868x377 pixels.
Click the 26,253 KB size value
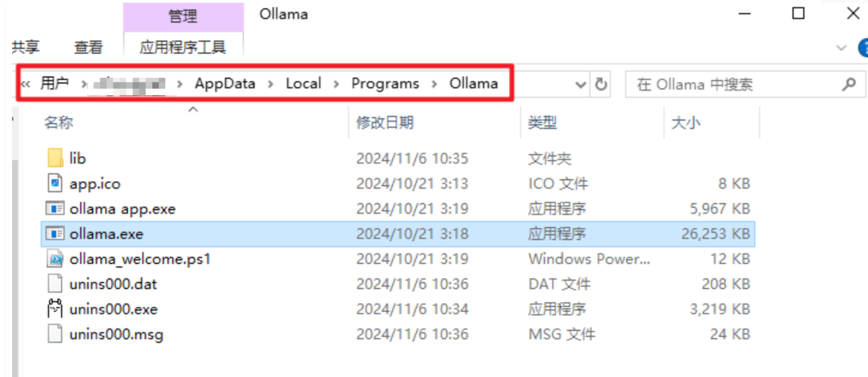[715, 234]
